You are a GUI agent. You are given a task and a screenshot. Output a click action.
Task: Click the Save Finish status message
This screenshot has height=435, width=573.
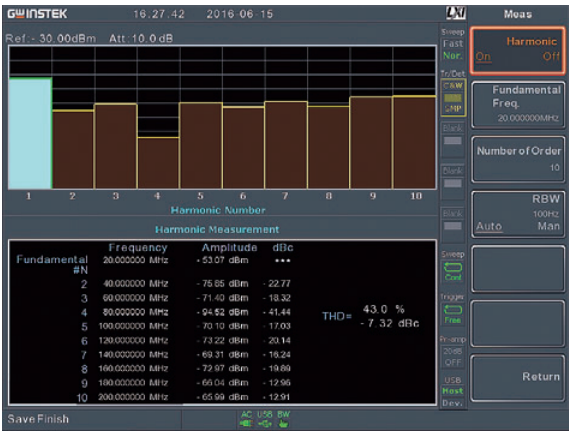click(38, 419)
